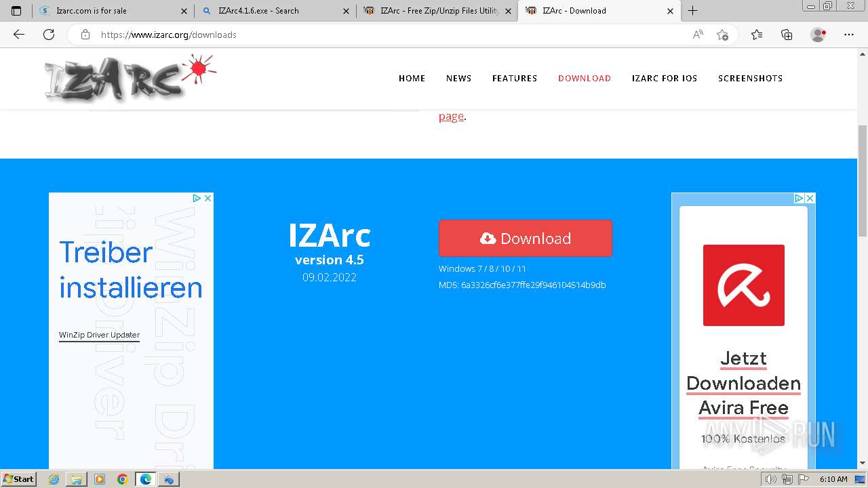Open AdChoices info on Avira ad
The height and width of the screenshot is (488, 868).
coord(799,198)
